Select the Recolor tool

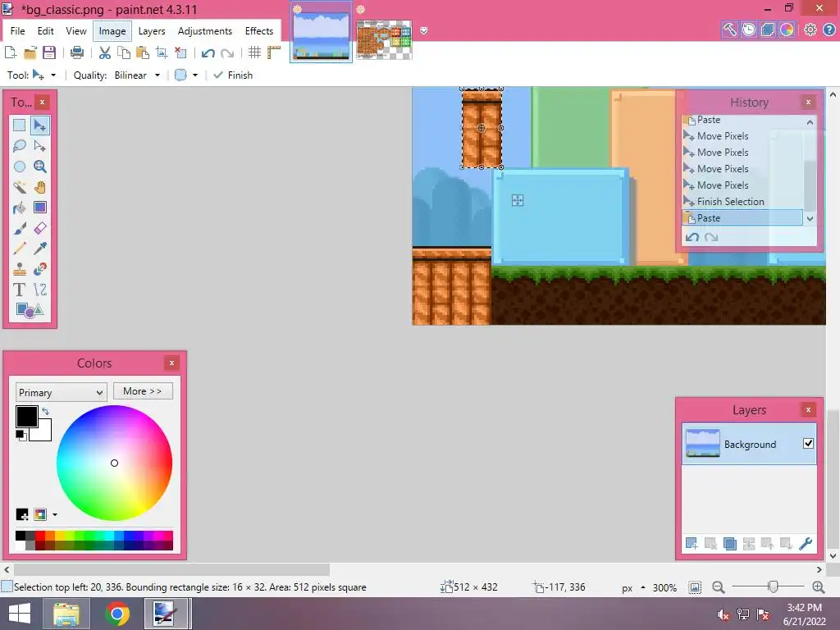39,269
